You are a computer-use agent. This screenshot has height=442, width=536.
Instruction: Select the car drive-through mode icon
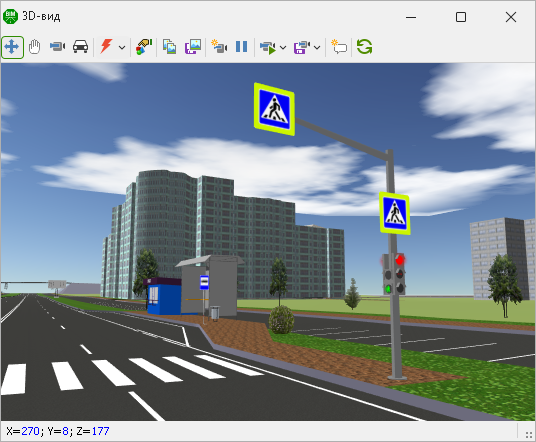tap(80, 46)
